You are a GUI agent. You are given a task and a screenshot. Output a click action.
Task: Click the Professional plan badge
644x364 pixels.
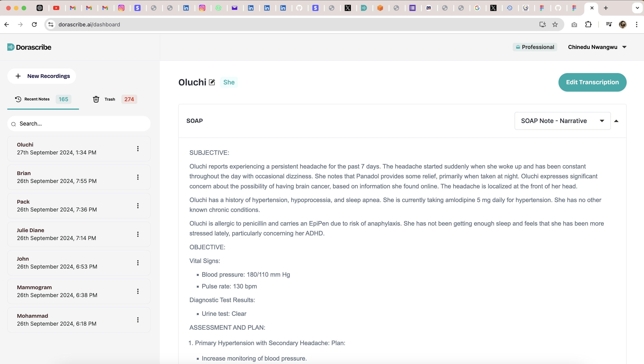(x=535, y=47)
